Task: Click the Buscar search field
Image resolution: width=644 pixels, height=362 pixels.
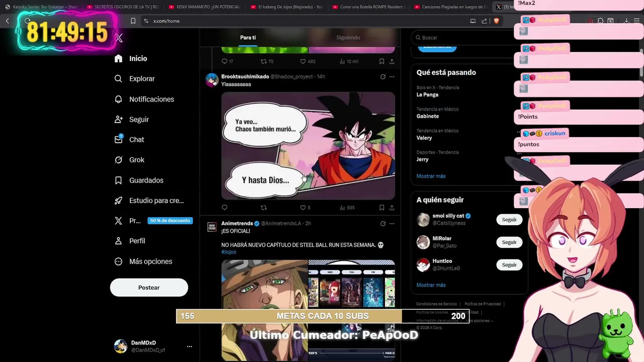Action: point(465,38)
